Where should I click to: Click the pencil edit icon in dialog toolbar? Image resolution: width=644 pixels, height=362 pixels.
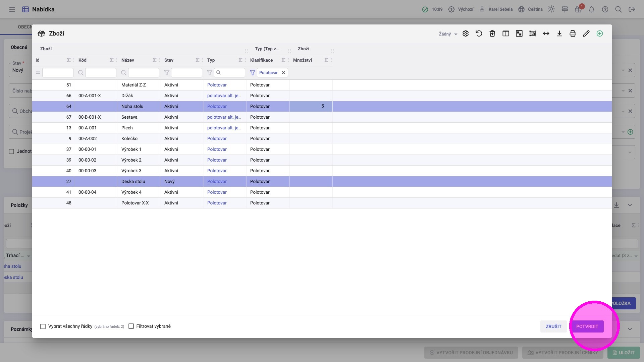(x=586, y=34)
